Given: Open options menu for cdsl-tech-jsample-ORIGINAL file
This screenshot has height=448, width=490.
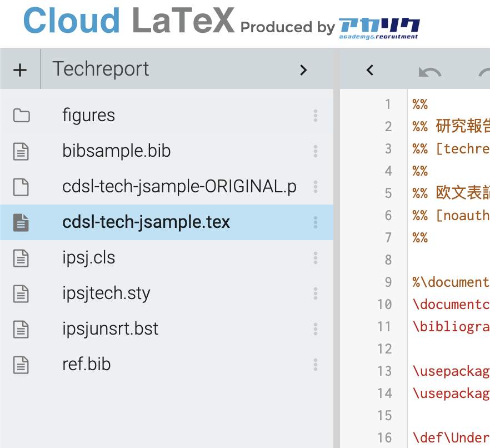Looking at the screenshot, I should click(315, 187).
